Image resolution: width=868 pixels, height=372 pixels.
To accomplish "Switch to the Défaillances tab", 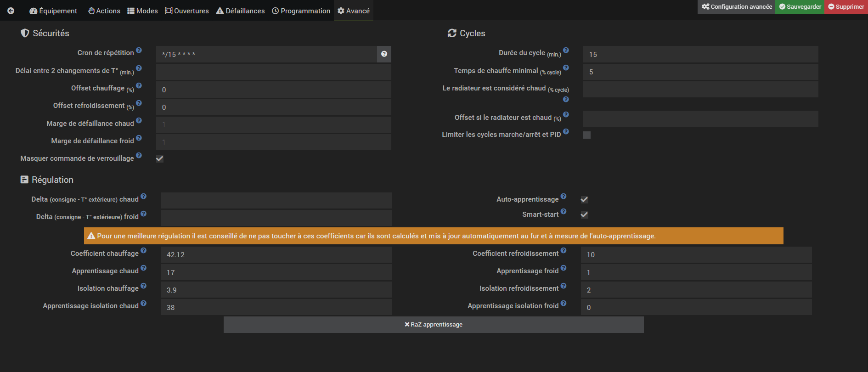I will [240, 11].
